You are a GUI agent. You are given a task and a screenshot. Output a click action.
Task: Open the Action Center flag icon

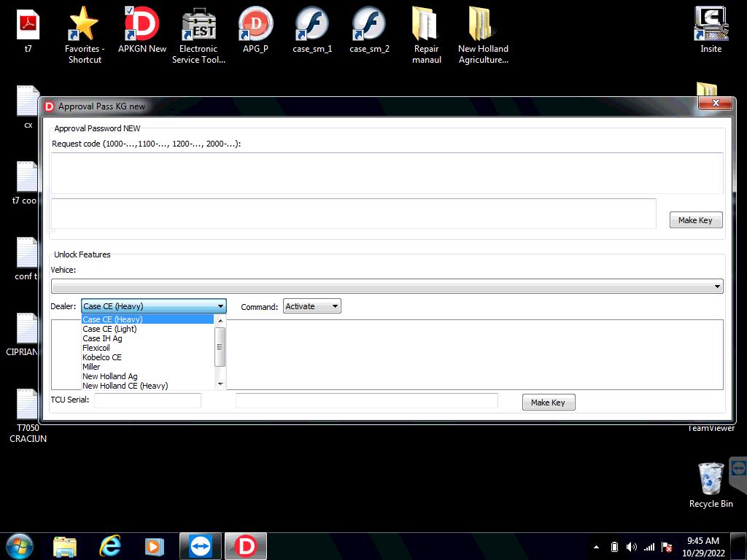[x=667, y=547]
